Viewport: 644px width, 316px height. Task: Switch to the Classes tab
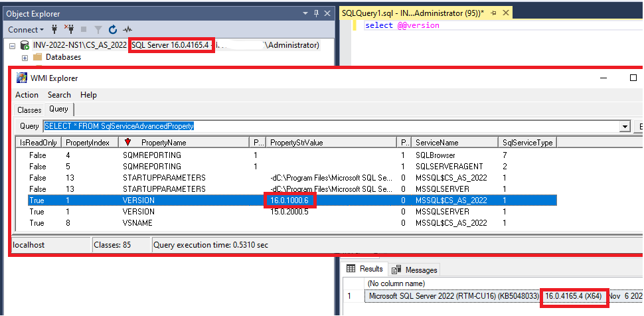[x=29, y=110]
